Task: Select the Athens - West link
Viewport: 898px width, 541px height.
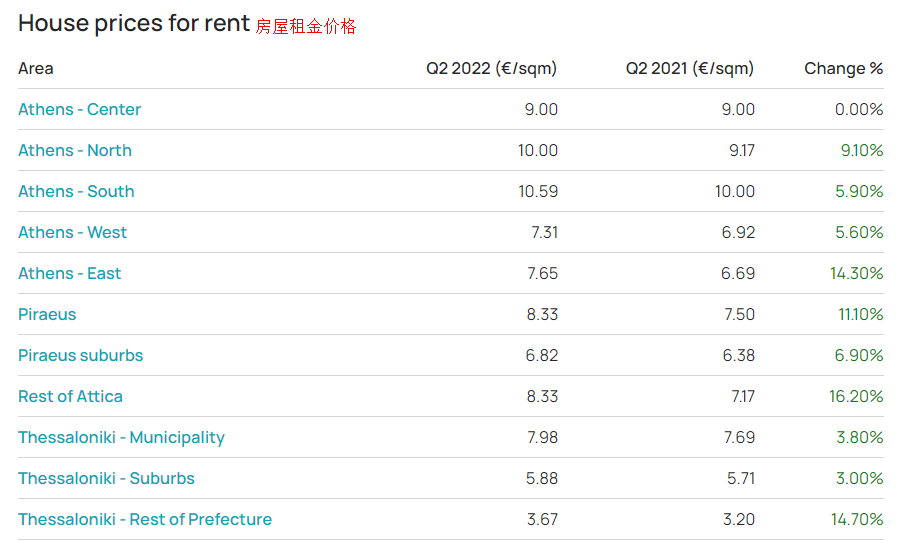Action: pos(72,232)
